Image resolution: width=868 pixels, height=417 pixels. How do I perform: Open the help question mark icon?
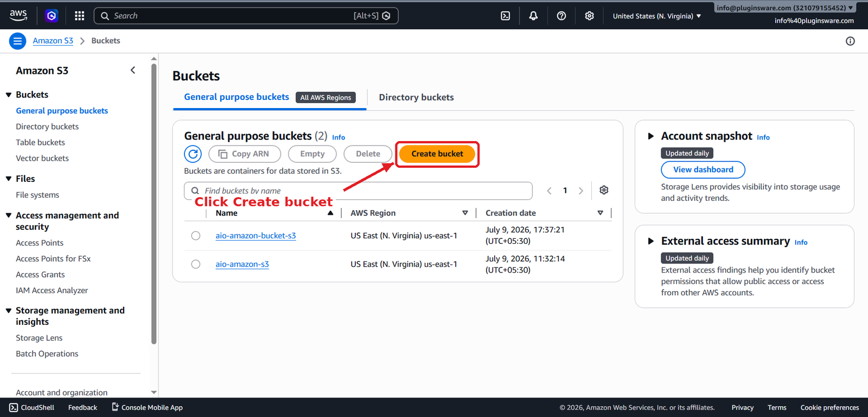point(561,16)
